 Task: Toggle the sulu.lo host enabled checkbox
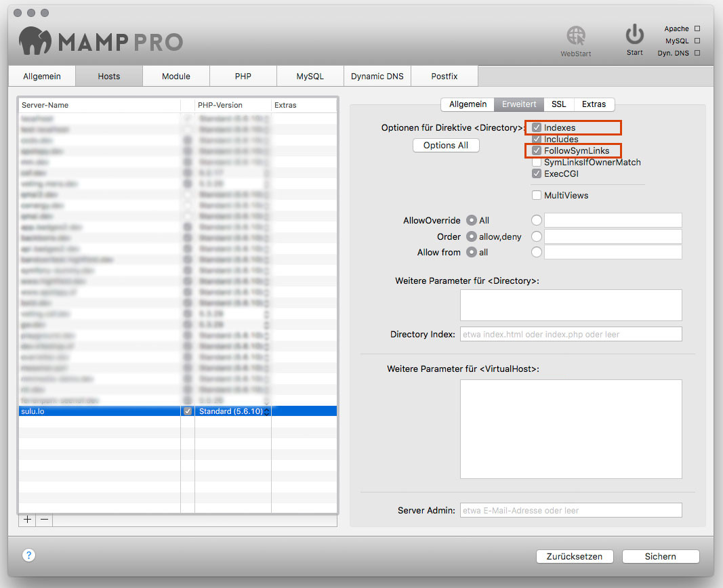click(188, 411)
